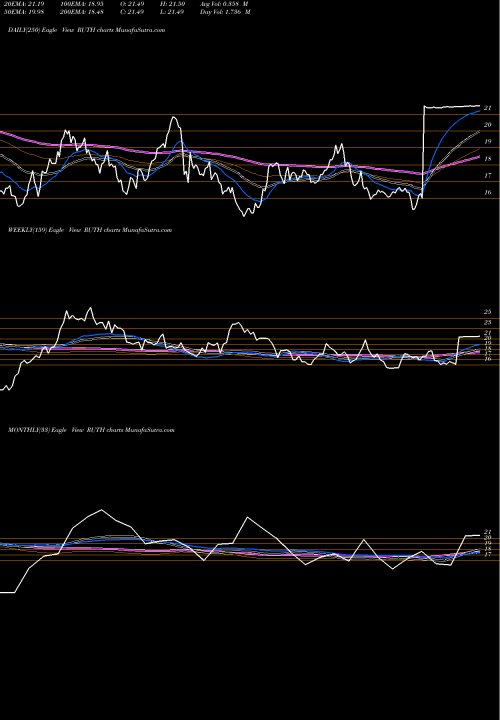
Task: Click the 18 price label on daily chart
Action: (x=488, y=159)
